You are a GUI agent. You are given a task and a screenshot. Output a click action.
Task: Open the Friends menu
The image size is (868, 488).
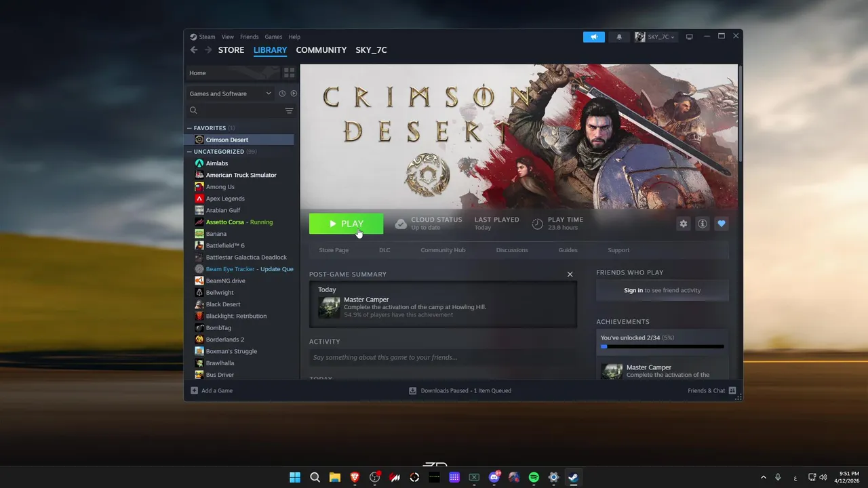tap(250, 37)
